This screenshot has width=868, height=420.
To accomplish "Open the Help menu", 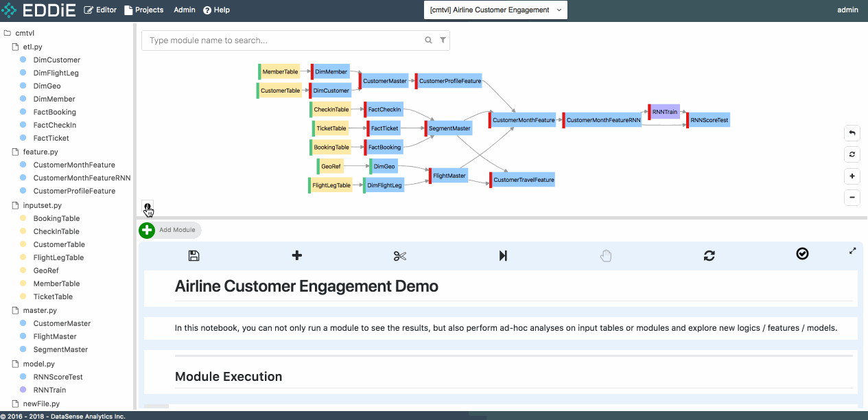I will click(217, 10).
